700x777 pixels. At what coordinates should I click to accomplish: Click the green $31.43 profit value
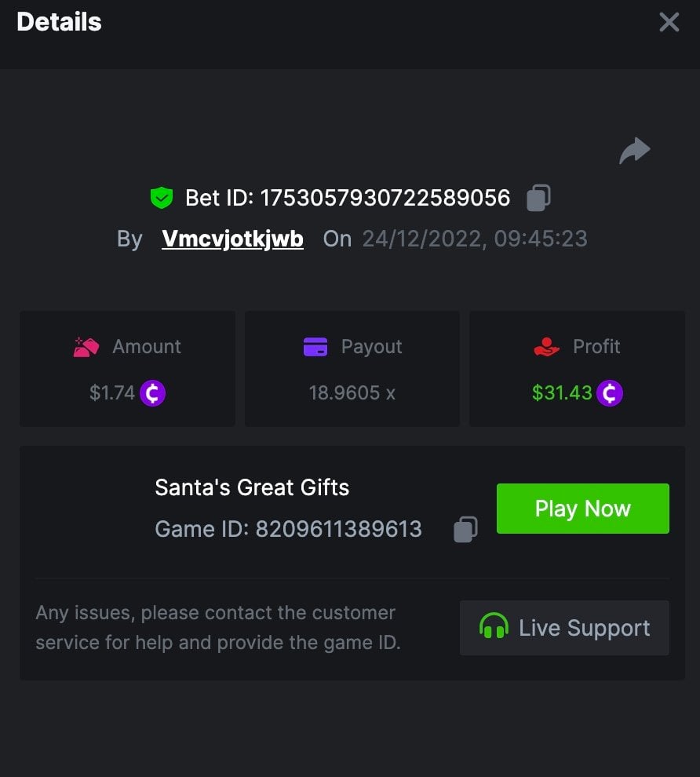pyautogui.click(x=562, y=393)
